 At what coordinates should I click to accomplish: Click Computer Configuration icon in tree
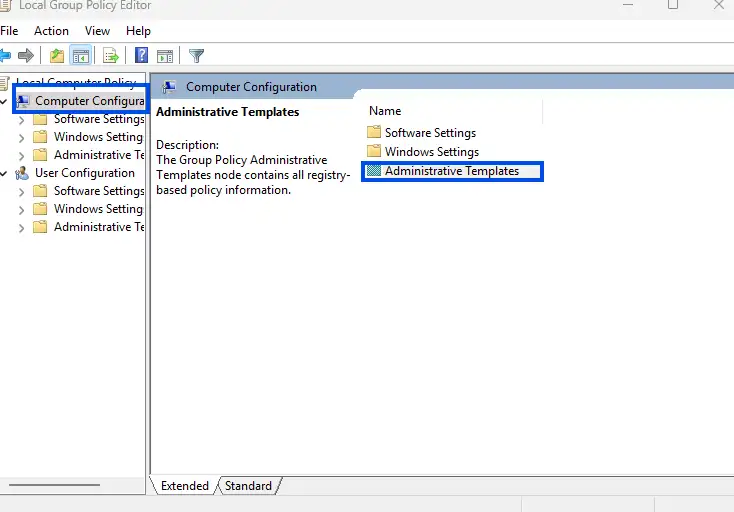pos(22,101)
